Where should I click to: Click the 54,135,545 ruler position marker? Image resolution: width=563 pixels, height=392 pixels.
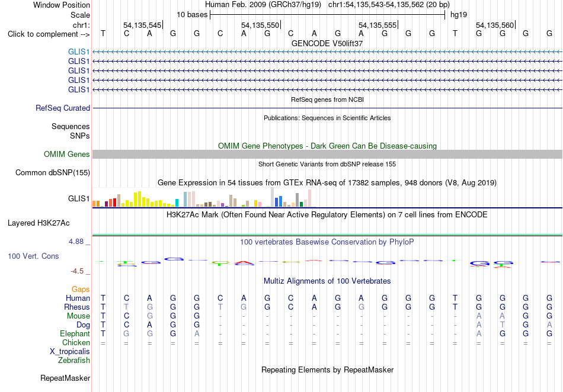[143, 25]
